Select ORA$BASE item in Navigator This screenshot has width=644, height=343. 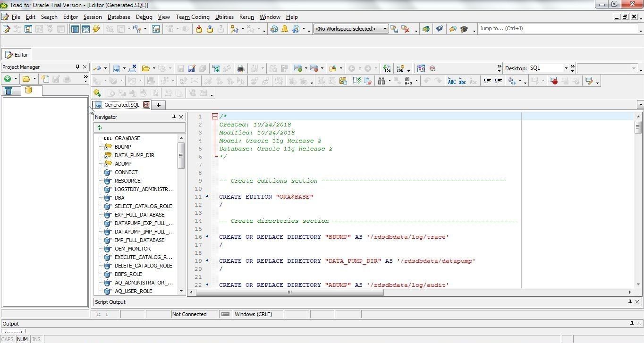127,138
